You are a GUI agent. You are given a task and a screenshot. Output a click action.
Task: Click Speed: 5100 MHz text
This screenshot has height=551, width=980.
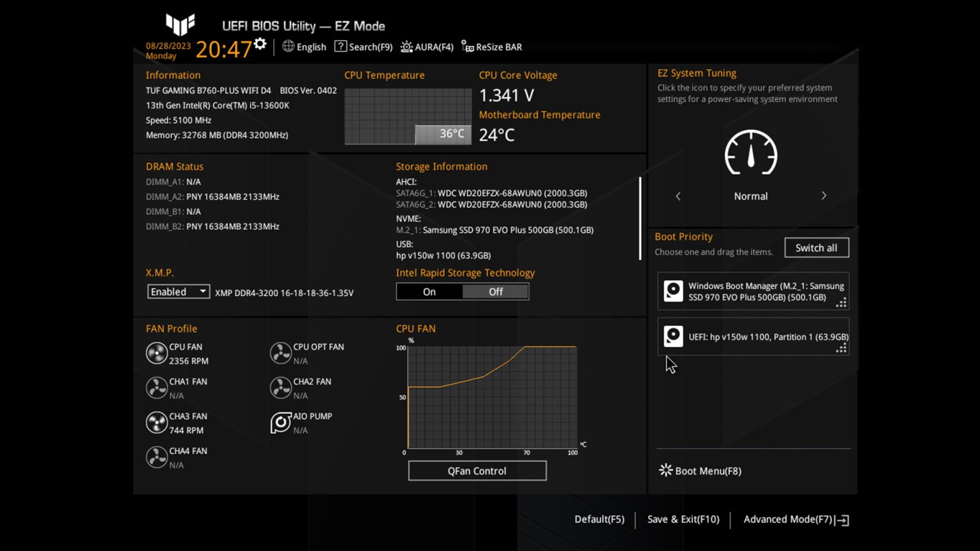click(x=179, y=120)
